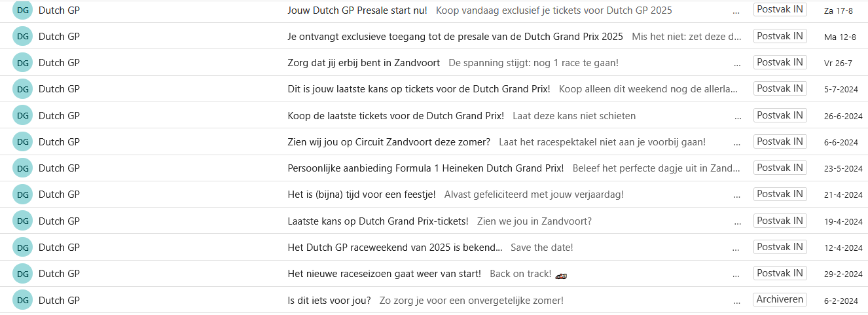This screenshot has width=868, height=315.
Task: Click the date 19-4-2024 on the Laatste kans email
Action: coord(843,221)
